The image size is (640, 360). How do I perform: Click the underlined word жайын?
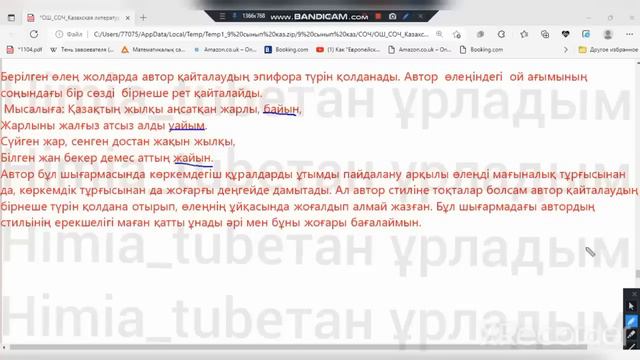pos(193,158)
